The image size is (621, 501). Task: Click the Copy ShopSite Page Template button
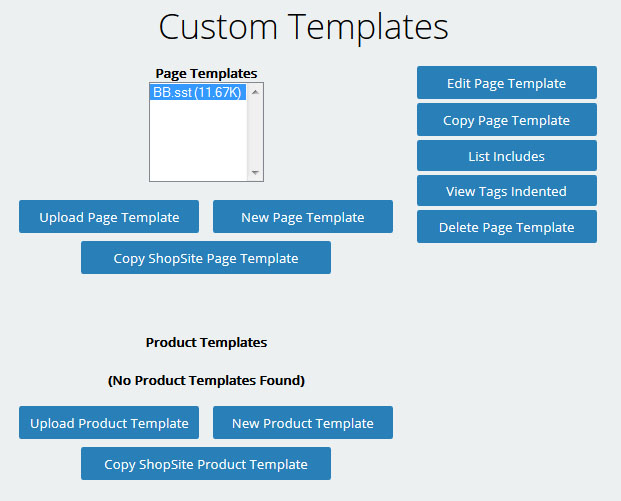pyautogui.click(x=206, y=258)
